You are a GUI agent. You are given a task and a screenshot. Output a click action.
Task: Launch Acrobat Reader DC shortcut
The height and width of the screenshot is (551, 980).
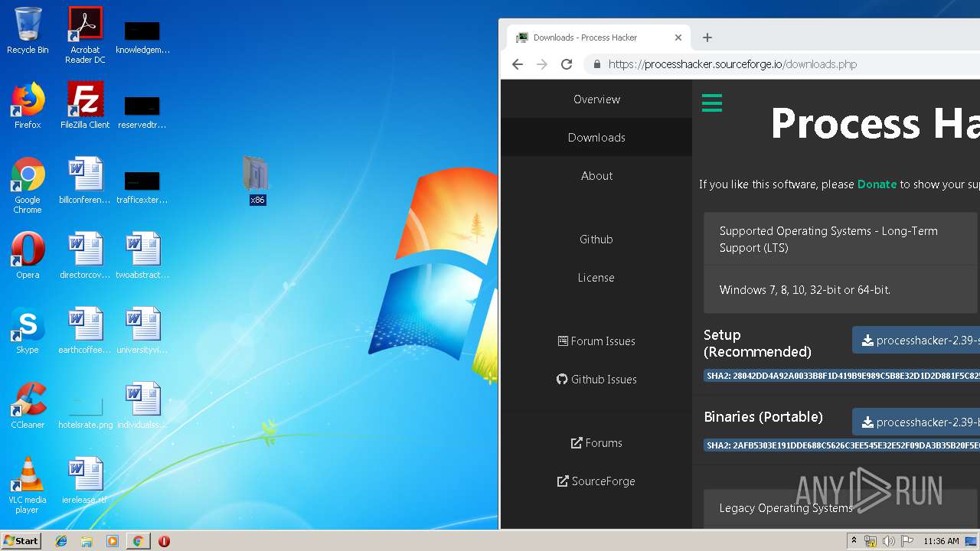tap(85, 35)
